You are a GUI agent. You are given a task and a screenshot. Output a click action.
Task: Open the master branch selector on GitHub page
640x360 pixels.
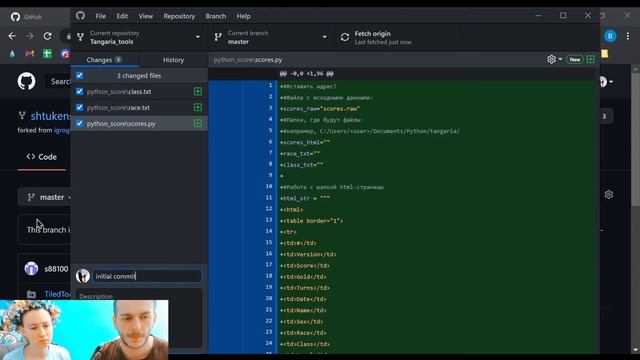tap(45, 197)
